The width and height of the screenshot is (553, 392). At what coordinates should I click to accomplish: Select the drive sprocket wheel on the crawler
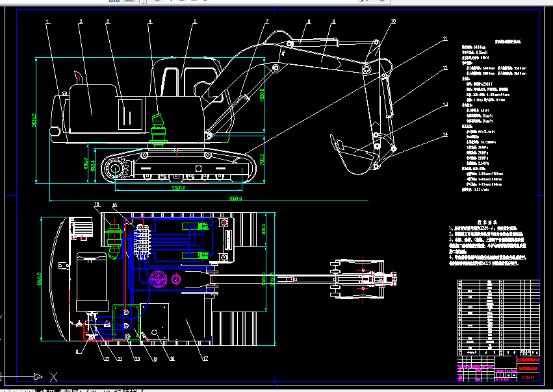pos(115,169)
